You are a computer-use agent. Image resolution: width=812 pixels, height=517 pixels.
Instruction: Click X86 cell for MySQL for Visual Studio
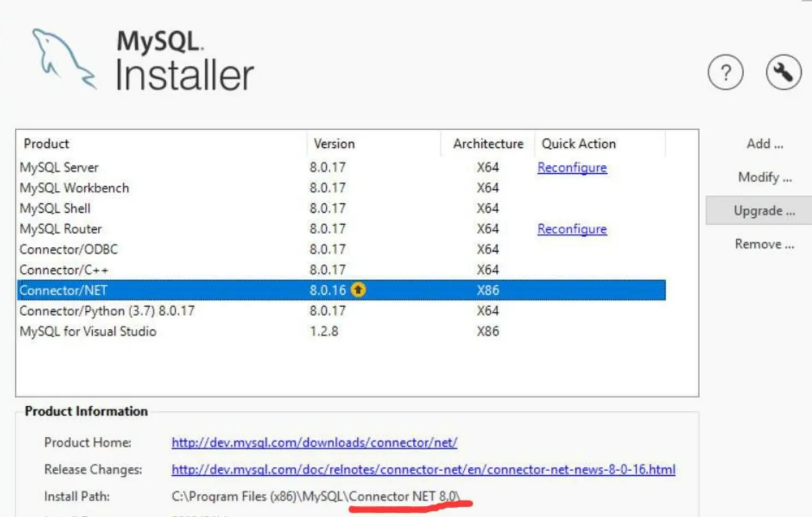point(488,331)
